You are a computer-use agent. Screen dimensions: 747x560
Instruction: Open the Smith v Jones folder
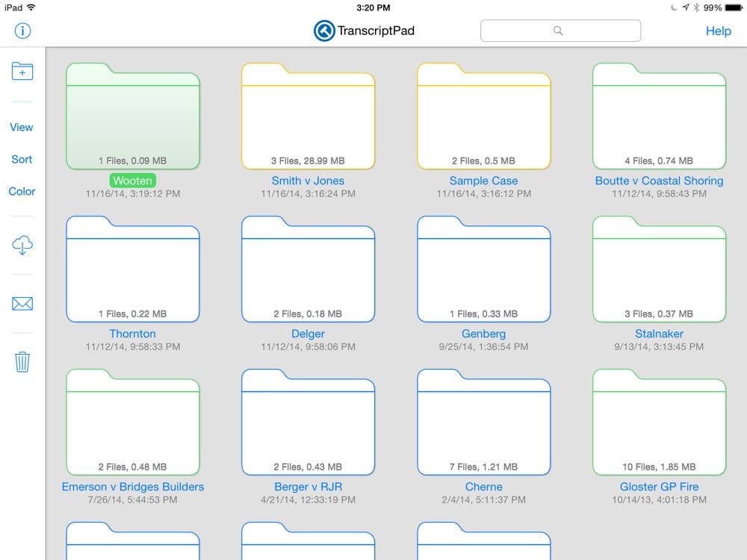click(x=309, y=116)
